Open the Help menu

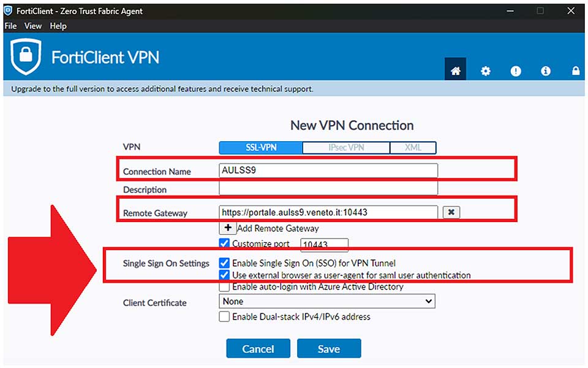58,26
